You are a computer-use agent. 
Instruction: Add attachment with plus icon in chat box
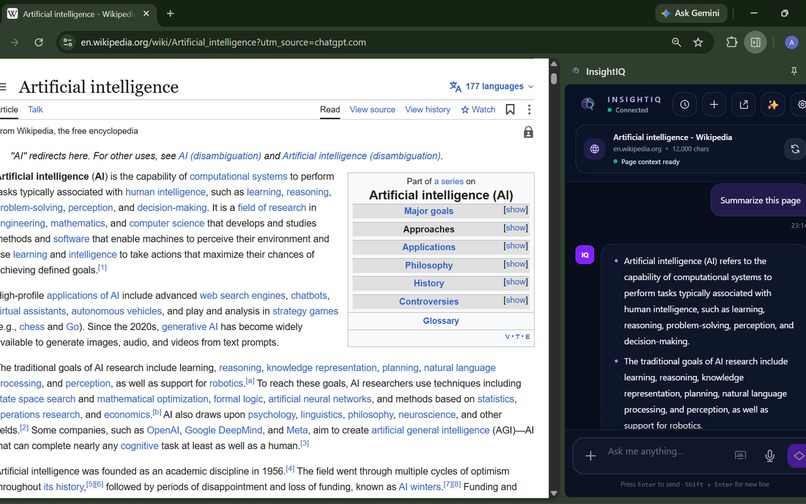[x=591, y=456]
